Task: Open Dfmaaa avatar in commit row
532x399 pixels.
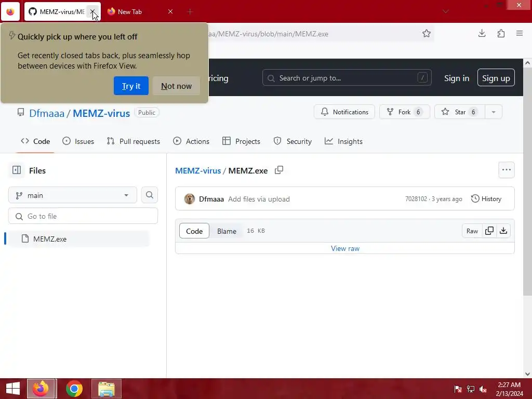Action: (189, 199)
